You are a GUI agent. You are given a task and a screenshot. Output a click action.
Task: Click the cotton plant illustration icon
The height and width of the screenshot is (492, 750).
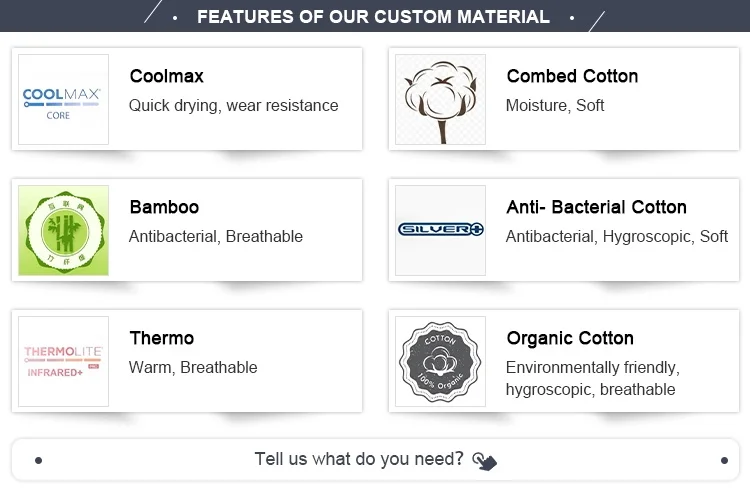point(440,100)
